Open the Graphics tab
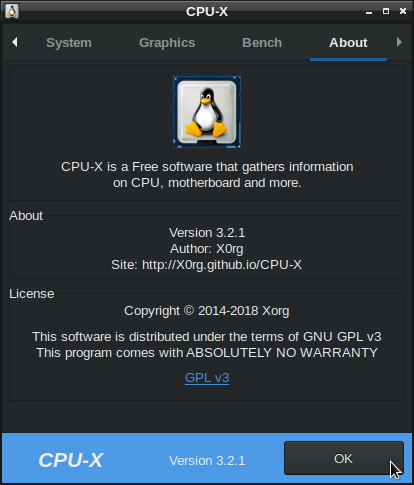Screen dimensions: 414x485 tap(167, 43)
